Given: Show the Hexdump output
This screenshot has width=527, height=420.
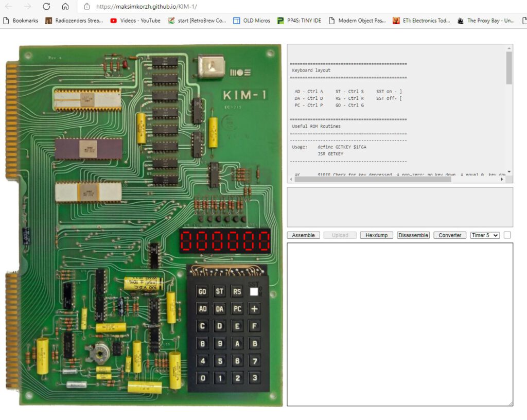Looking at the screenshot, I should 376,235.
